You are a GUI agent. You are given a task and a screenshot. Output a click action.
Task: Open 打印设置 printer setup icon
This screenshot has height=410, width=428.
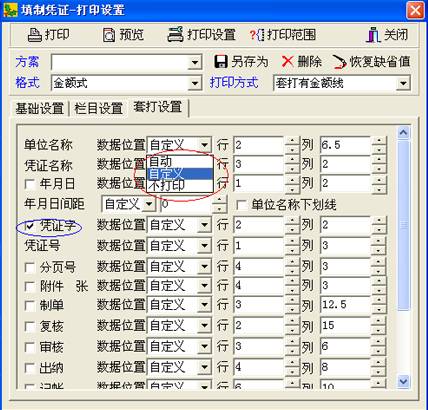tap(175, 34)
